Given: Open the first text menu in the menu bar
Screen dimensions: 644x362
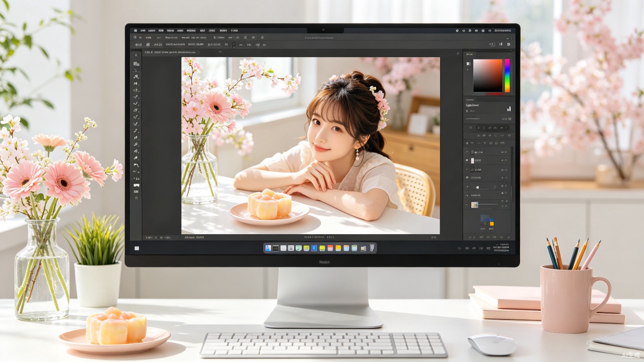Looking at the screenshot, I should click(143, 30).
